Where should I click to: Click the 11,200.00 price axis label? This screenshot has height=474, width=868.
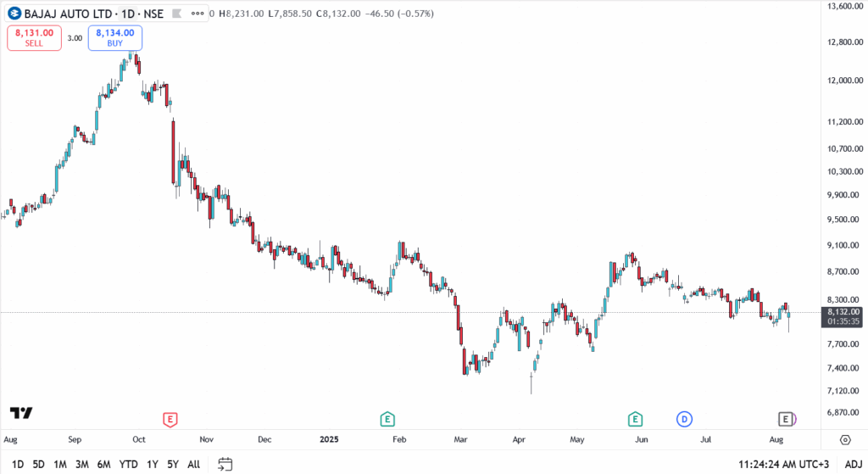click(x=845, y=122)
